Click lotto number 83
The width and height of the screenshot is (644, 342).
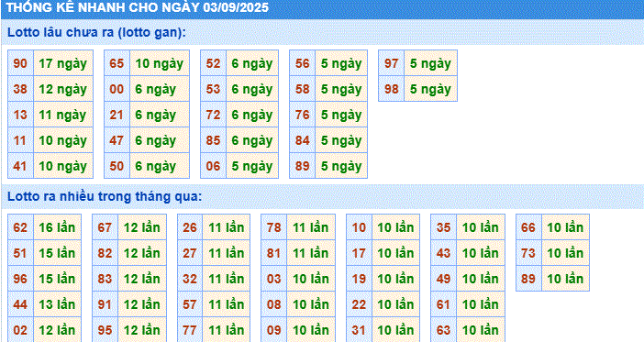105,279
